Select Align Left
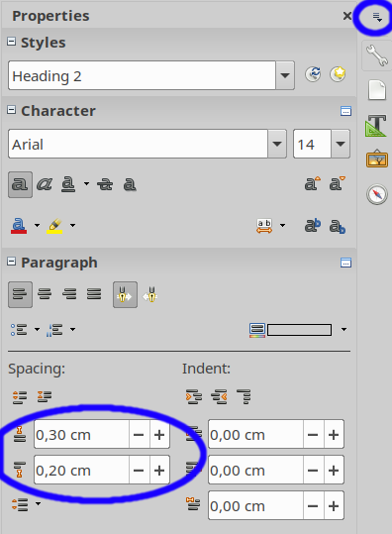The width and height of the screenshot is (392, 534). (20, 294)
